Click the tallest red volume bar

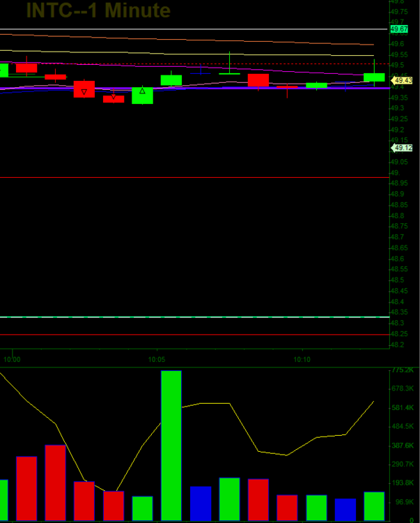55,482
